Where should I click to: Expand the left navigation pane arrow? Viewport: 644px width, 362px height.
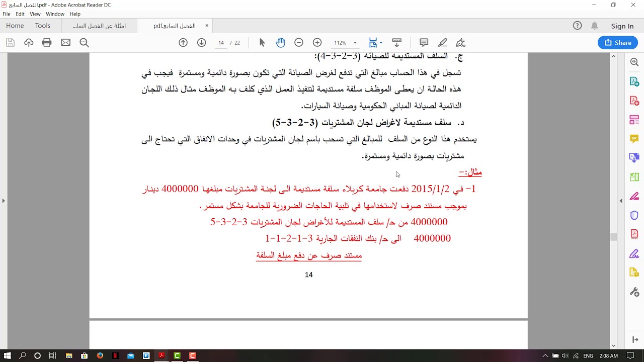pyautogui.click(x=4, y=201)
